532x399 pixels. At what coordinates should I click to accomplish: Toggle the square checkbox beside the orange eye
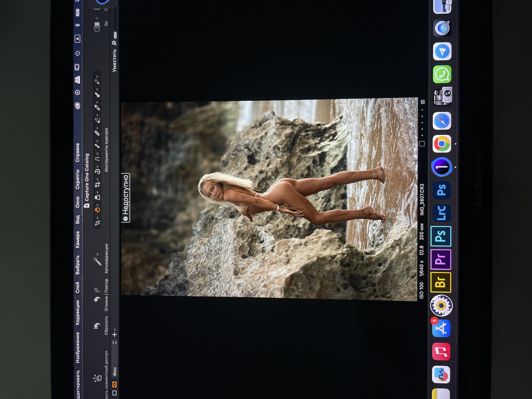(114, 393)
